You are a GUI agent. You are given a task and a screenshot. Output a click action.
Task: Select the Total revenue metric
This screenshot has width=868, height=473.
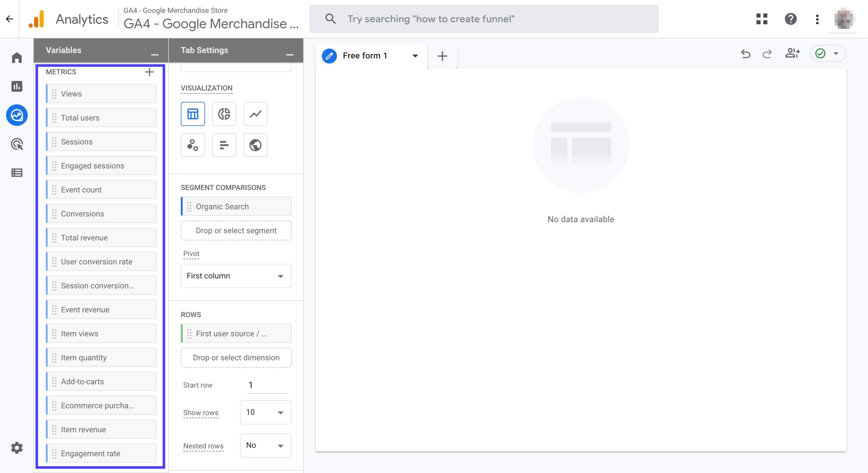click(x=101, y=238)
